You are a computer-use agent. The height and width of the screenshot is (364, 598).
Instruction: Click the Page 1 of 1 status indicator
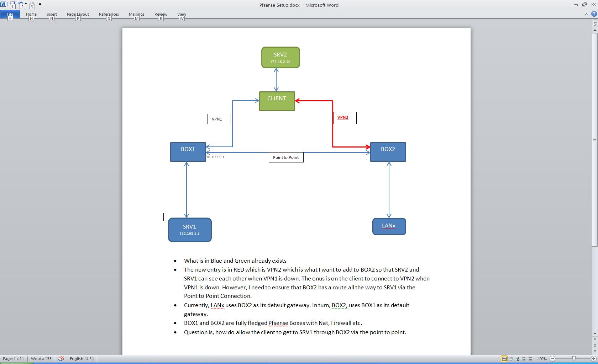(14, 359)
